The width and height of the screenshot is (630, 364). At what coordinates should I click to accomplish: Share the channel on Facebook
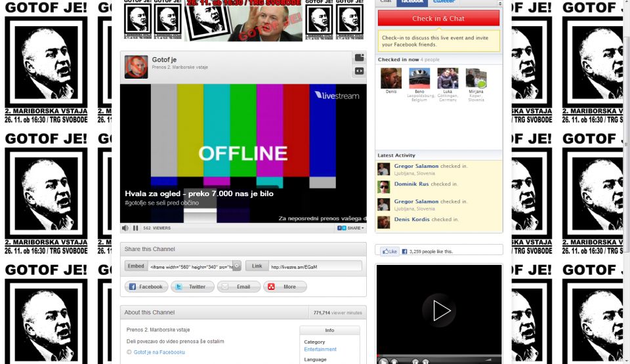click(146, 287)
